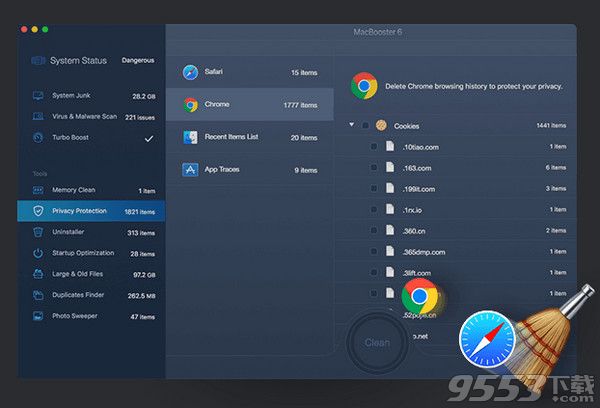Open the Recent Items List entry

click(248, 137)
